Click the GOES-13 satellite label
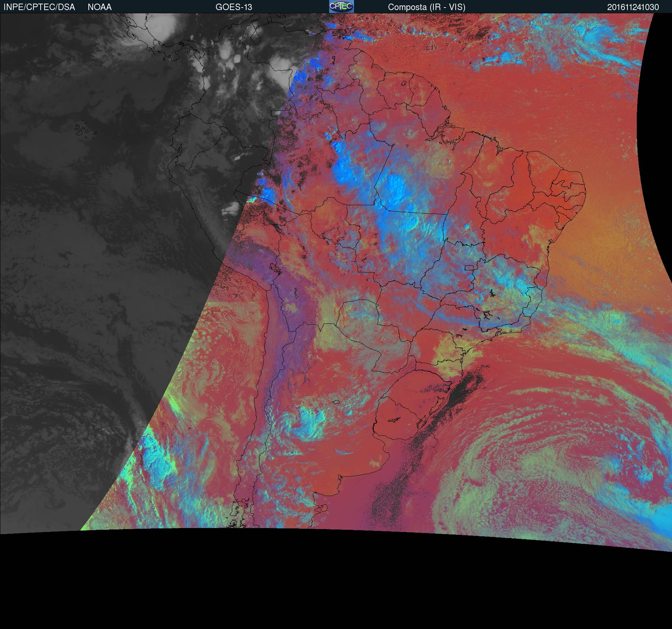The image size is (672, 629). coord(234,7)
